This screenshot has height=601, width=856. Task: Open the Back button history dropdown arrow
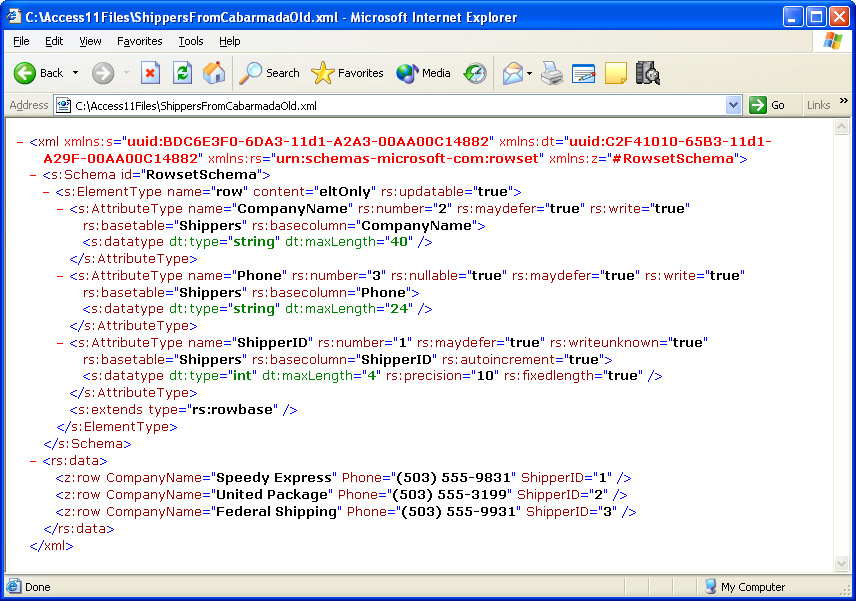(x=75, y=73)
